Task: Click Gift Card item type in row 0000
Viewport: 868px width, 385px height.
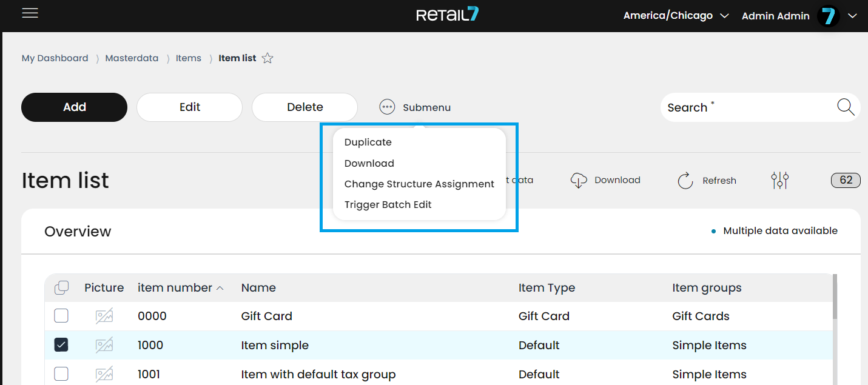Action: click(544, 316)
